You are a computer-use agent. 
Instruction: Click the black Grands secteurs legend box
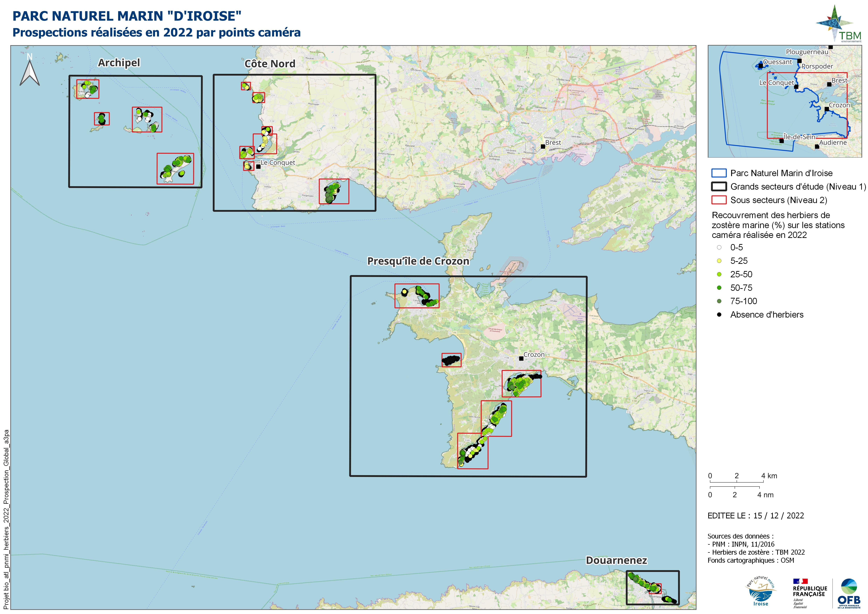point(719,186)
